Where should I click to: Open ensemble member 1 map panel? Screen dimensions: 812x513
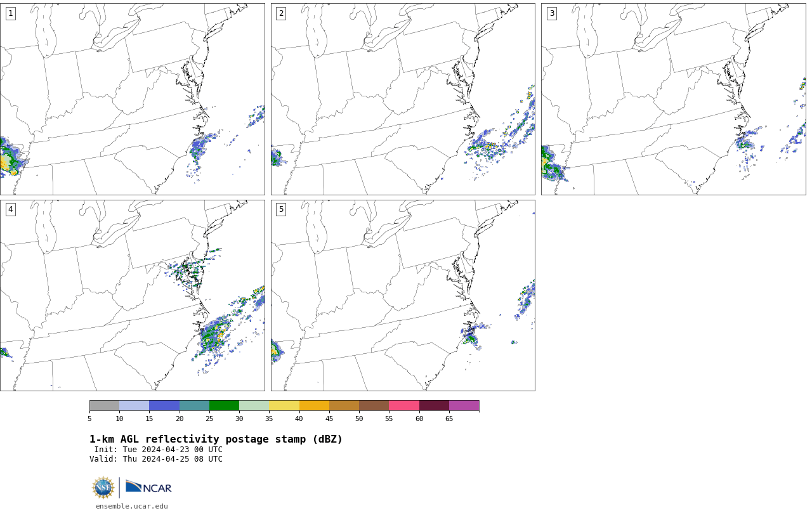point(132,99)
